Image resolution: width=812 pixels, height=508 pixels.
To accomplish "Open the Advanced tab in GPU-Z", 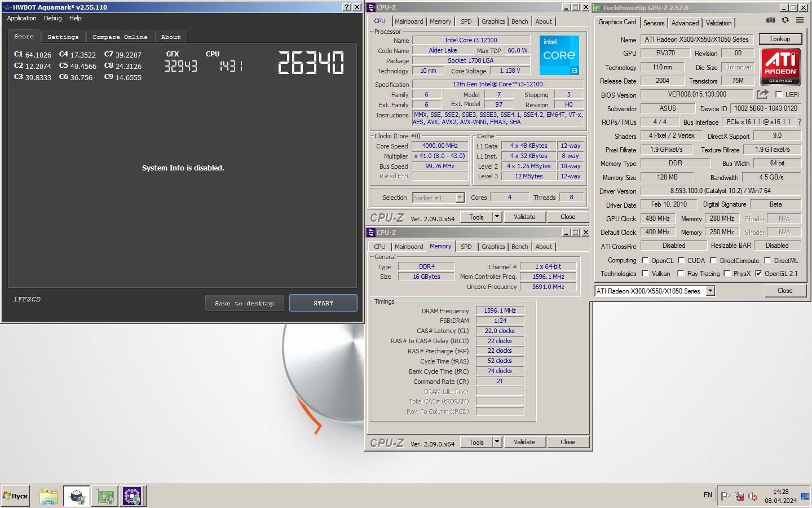I will [x=685, y=23].
